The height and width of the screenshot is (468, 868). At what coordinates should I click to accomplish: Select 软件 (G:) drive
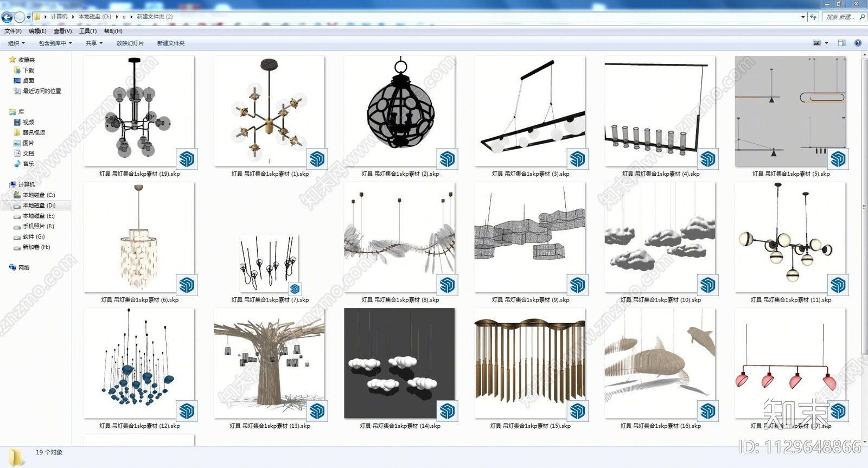coord(29,236)
